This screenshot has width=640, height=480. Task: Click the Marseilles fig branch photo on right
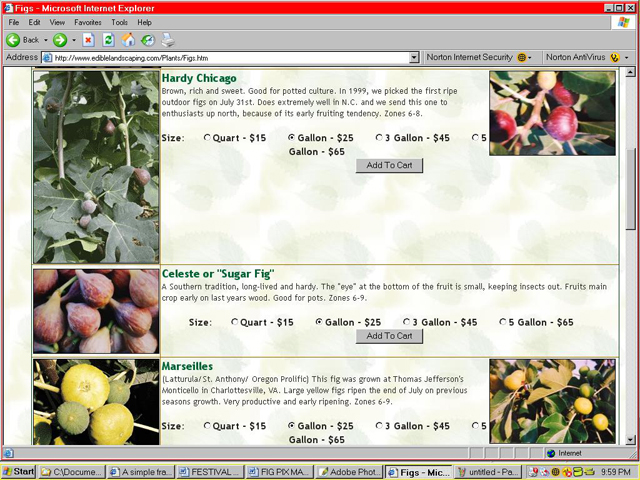[552, 401]
